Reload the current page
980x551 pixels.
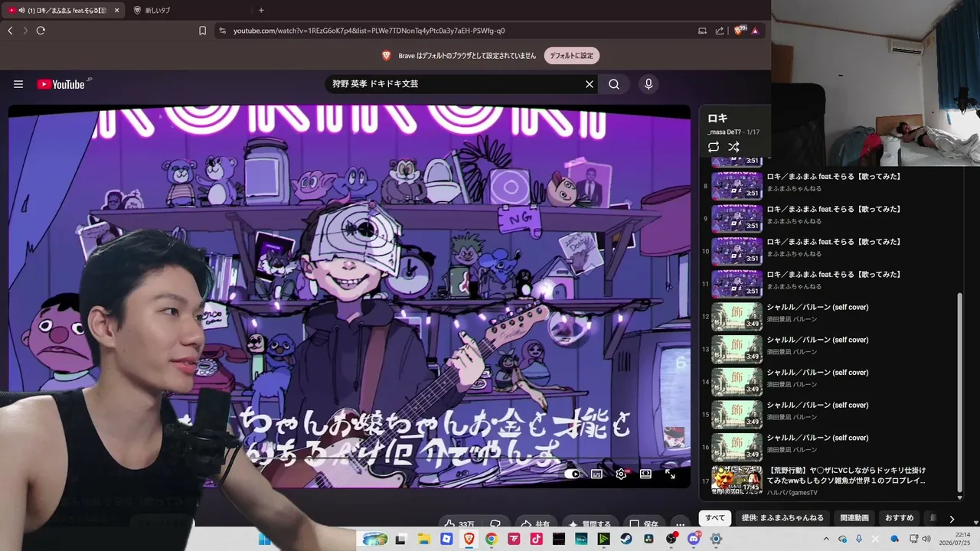tap(41, 31)
